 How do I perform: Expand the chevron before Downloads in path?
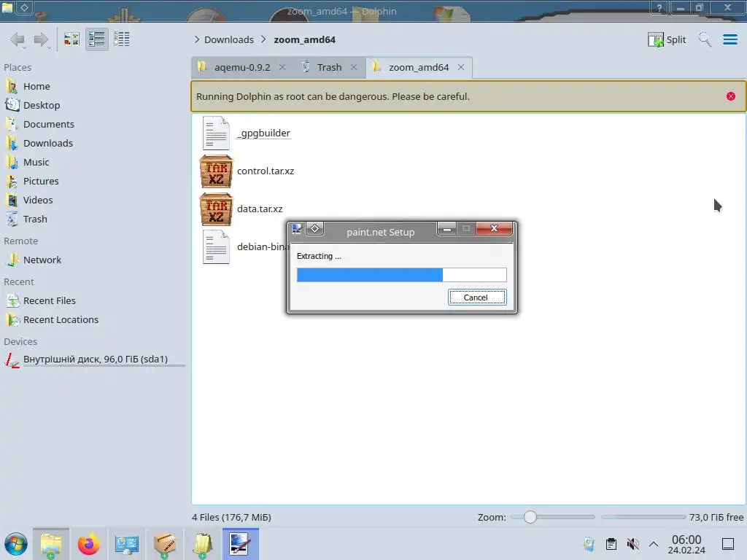[x=197, y=39]
